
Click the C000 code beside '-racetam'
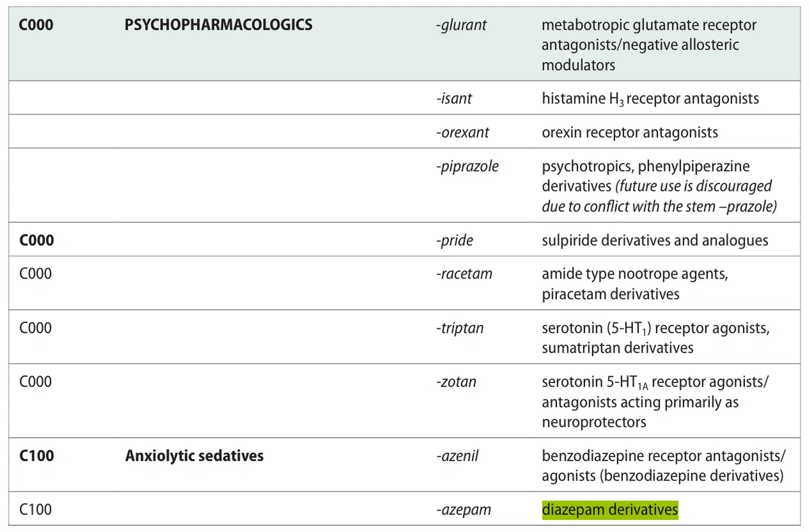(x=36, y=274)
